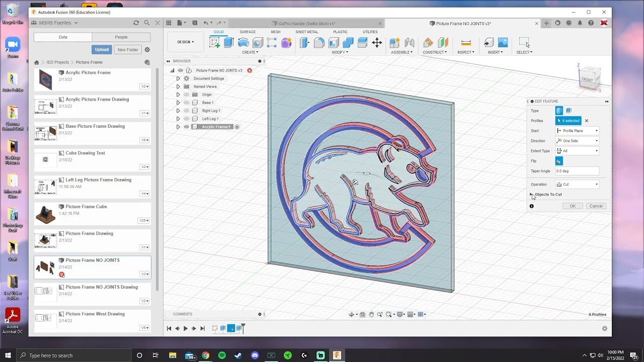The width and height of the screenshot is (644, 362).
Task: Select the Midplane construct tool
Action: pos(443,43)
